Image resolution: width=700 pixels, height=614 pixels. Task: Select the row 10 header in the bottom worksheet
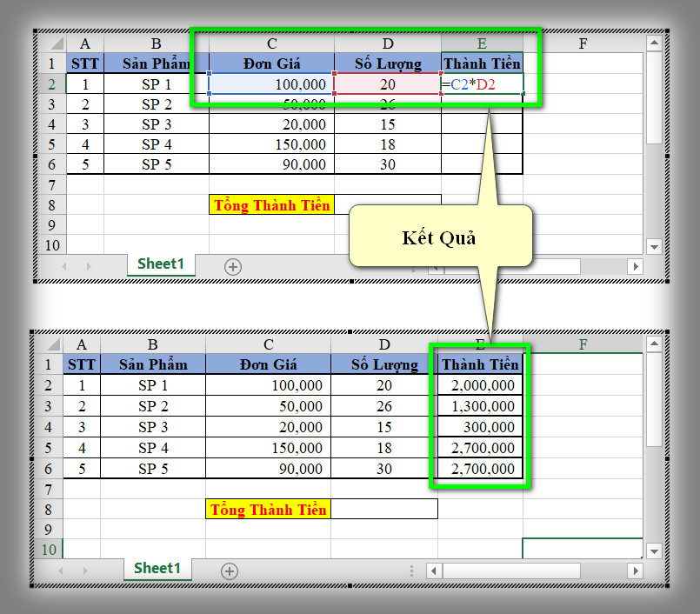(48, 549)
